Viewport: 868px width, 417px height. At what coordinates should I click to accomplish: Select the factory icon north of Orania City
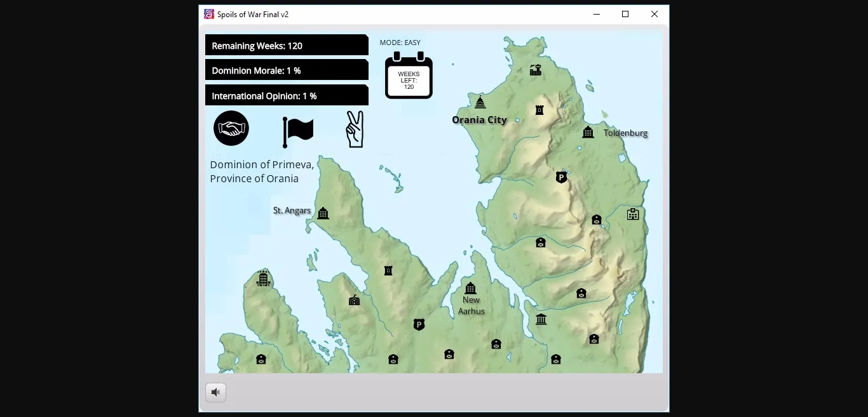536,70
